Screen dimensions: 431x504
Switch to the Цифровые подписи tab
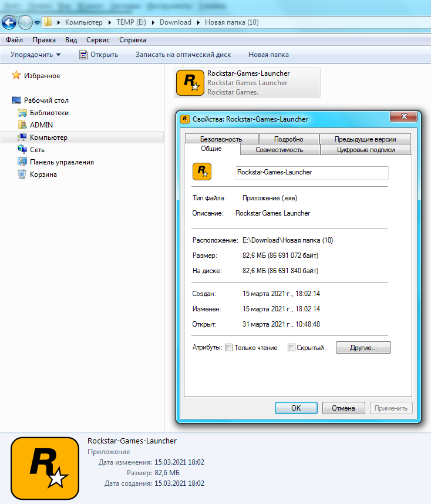tap(366, 150)
